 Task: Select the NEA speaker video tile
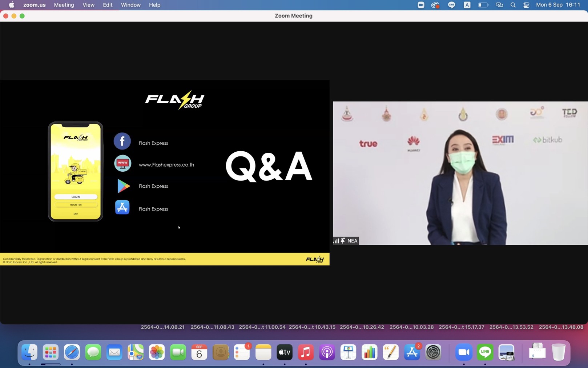[460, 173]
